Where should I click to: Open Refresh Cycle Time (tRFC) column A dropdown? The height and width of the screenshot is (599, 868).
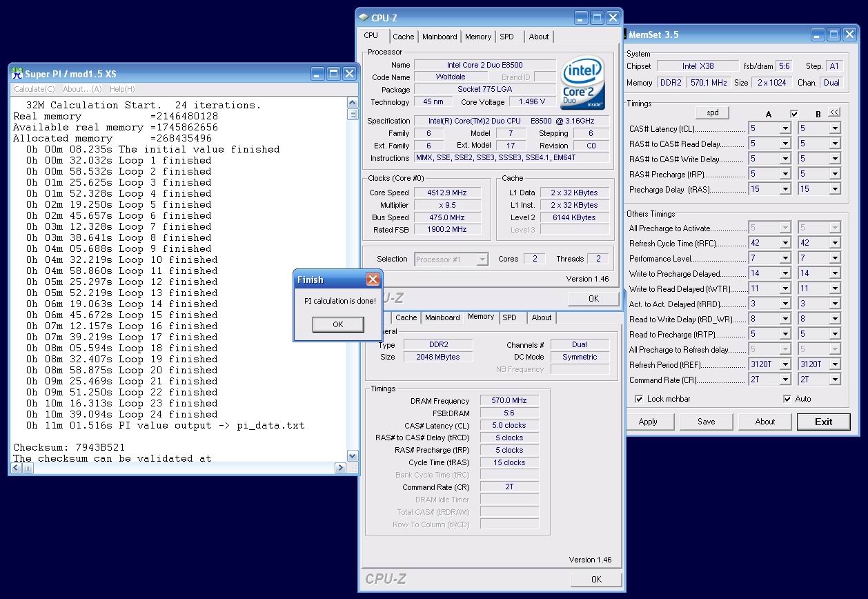pyautogui.click(x=785, y=243)
